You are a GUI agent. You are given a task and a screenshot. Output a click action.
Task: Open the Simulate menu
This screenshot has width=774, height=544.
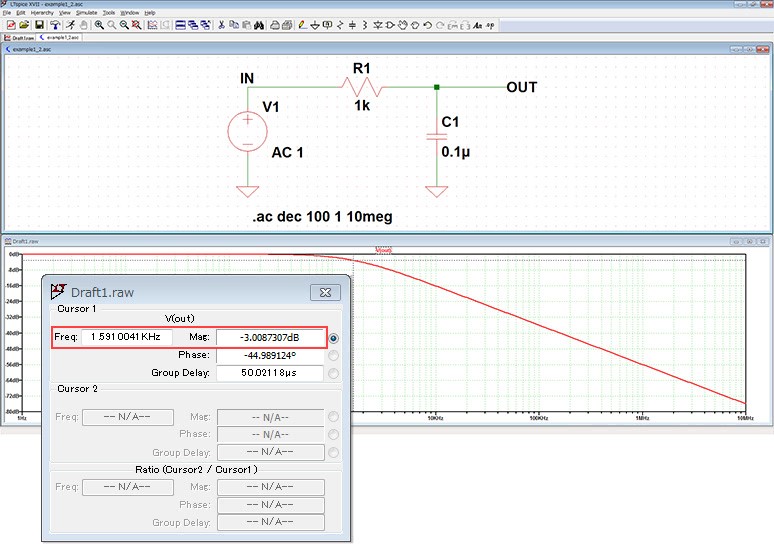87,13
